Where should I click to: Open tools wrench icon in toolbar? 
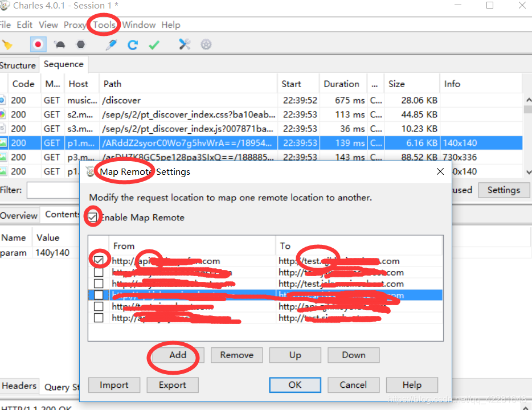(185, 44)
